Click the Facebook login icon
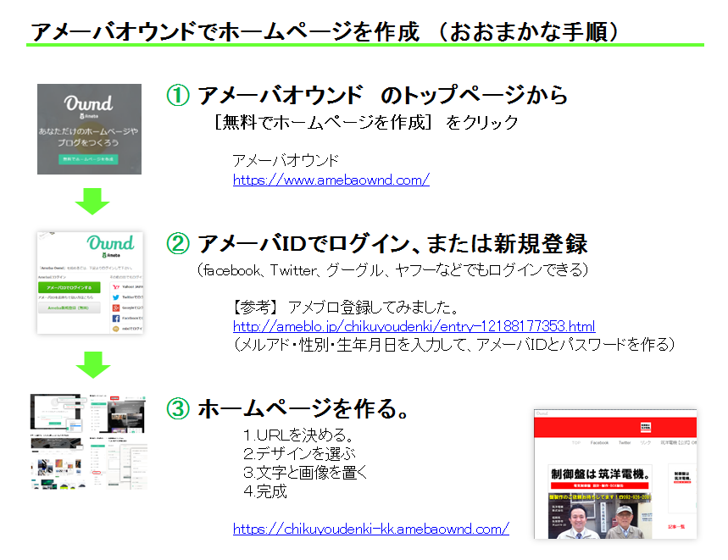 pos(116,319)
